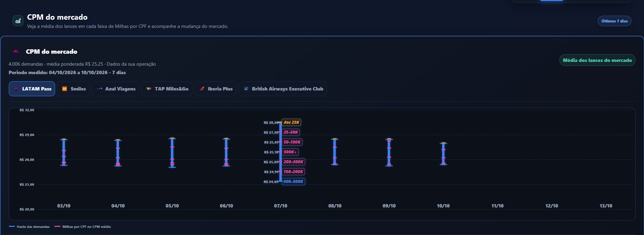
Task: Select the LATAM Pass tab
Action: pyautogui.click(x=32, y=89)
